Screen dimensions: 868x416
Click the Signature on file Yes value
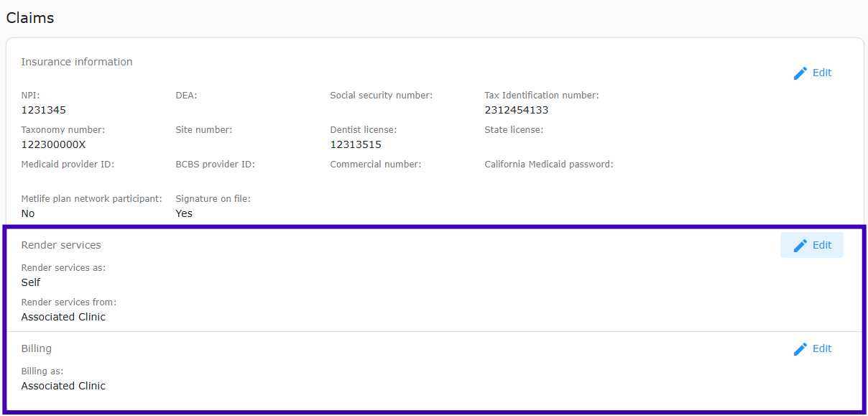[x=184, y=213]
